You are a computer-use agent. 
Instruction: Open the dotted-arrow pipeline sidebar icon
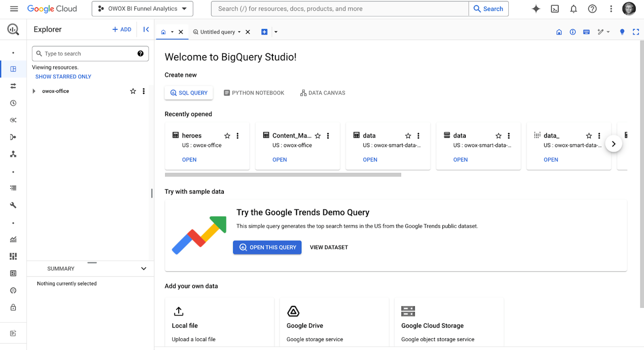coord(13,137)
